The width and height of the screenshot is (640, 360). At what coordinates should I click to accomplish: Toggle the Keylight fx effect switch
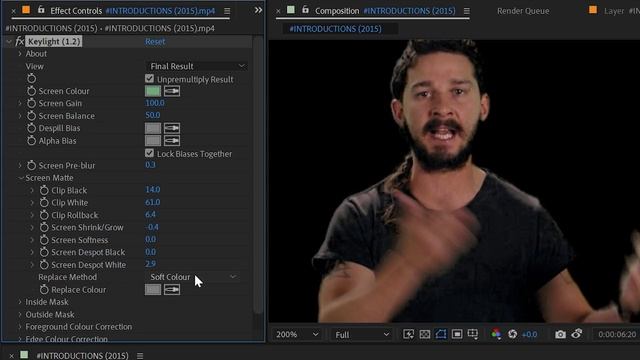point(19,41)
